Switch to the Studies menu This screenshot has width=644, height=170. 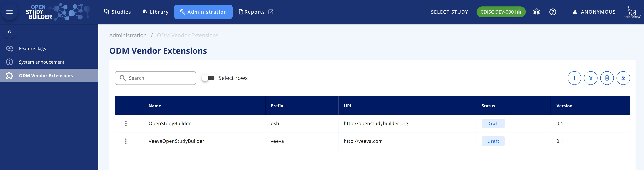[x=118, y=12]
